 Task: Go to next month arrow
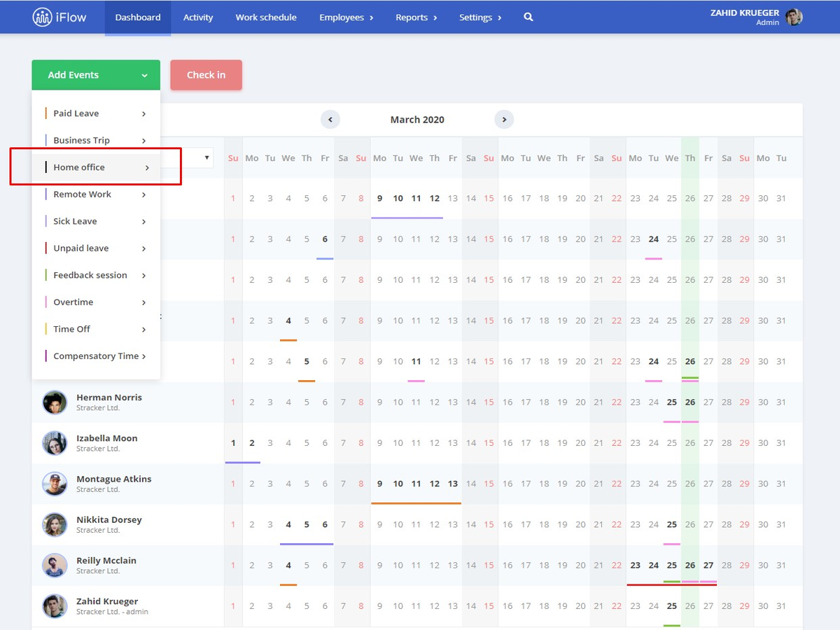click(504, 120)
